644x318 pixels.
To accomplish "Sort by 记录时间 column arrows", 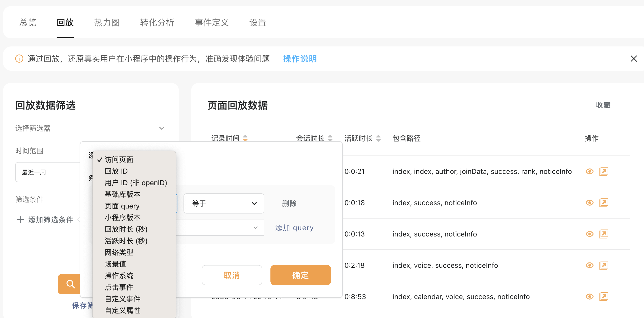I will point(245,138).
